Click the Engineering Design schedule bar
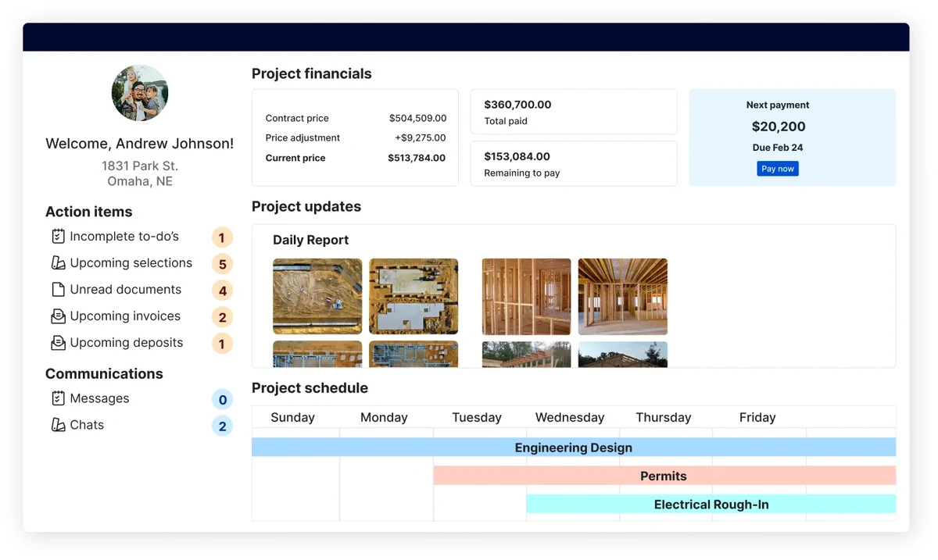This screenshot has width=938, height=560. [573, 447]
